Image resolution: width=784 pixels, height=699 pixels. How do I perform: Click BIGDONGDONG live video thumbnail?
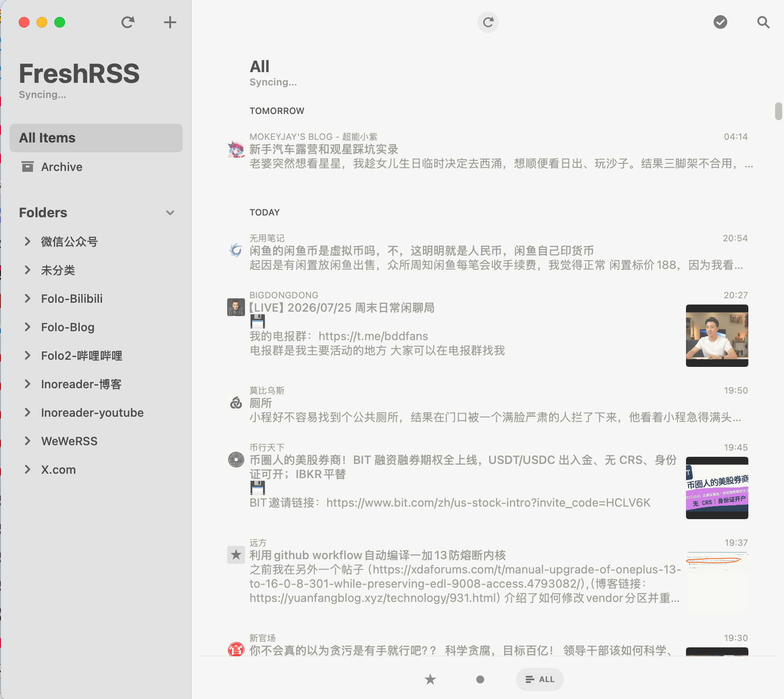pyautogui.click(x=717, y=336)
